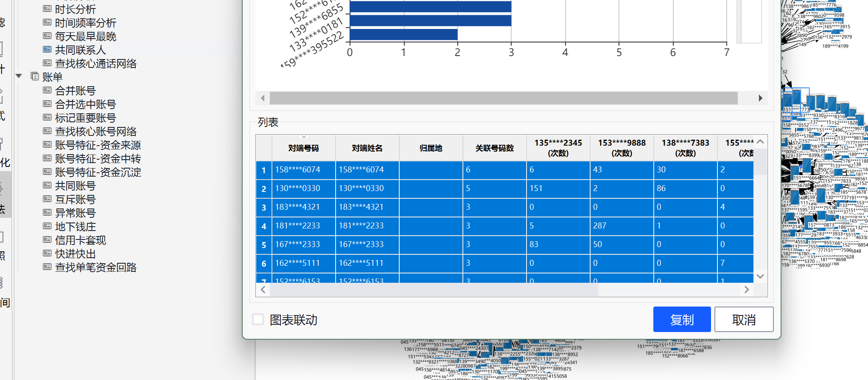This screenshot has height=380, width=868.
Task: Click the 账单 folder icon
Action: tap(35, 77)
